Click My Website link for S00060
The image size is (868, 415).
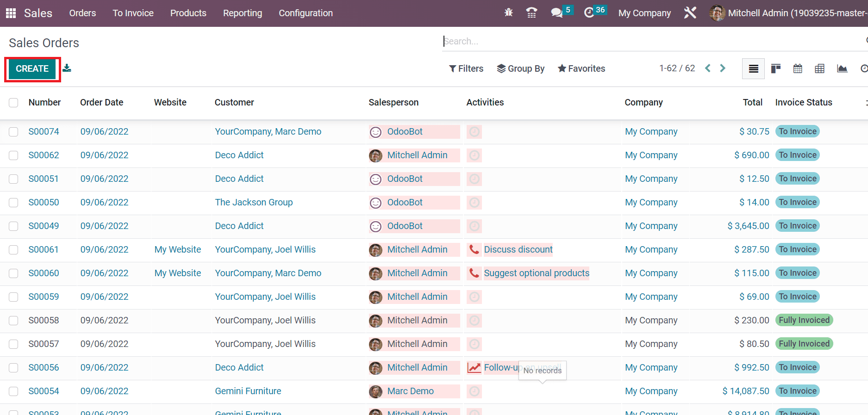178,273
